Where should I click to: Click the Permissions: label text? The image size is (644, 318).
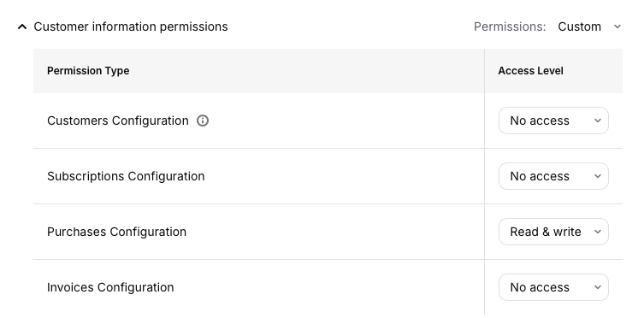pyautogui.click(x=510, y=26)
